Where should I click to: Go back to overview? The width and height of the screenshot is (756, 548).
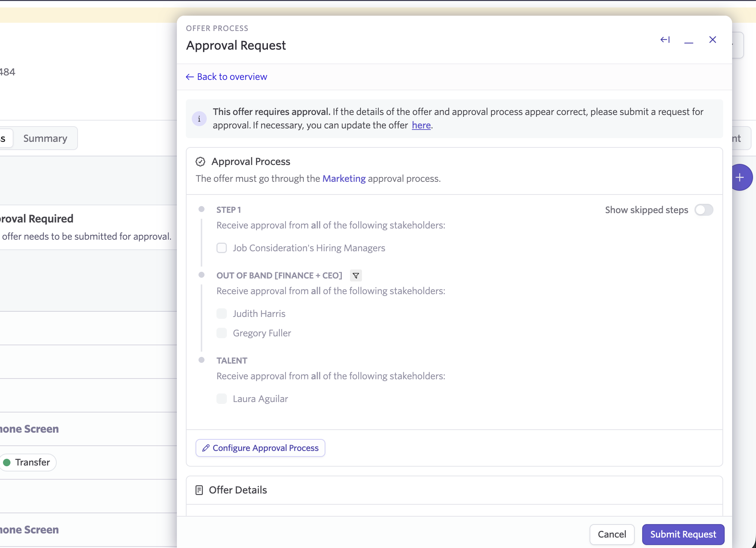[x=227, y=77]
